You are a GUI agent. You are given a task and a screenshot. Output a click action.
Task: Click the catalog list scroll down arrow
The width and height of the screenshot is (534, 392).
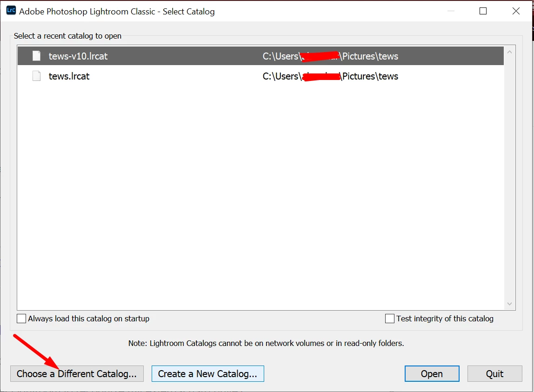coord(509,304)
